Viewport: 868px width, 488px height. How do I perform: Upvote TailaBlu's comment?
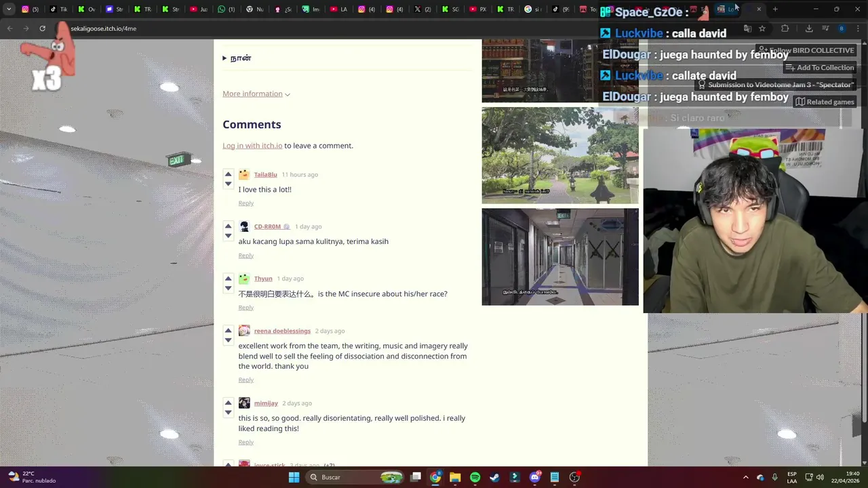tap(228, 174)
